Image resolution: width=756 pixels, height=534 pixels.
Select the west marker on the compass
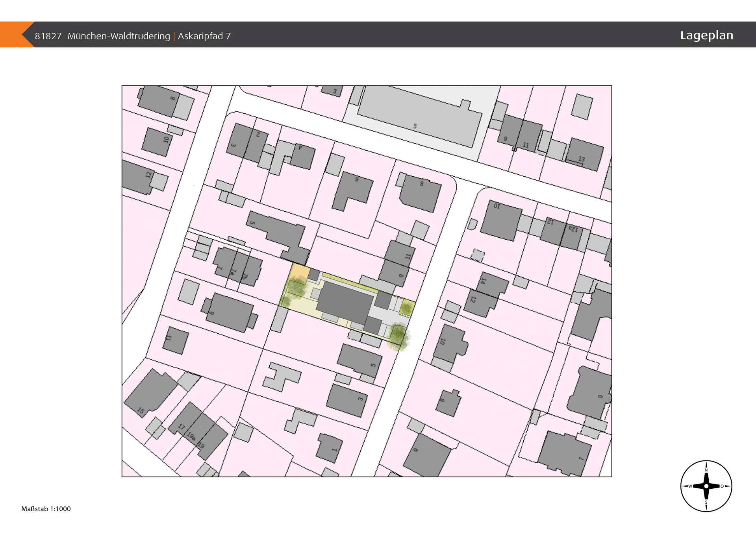[691, 487]
